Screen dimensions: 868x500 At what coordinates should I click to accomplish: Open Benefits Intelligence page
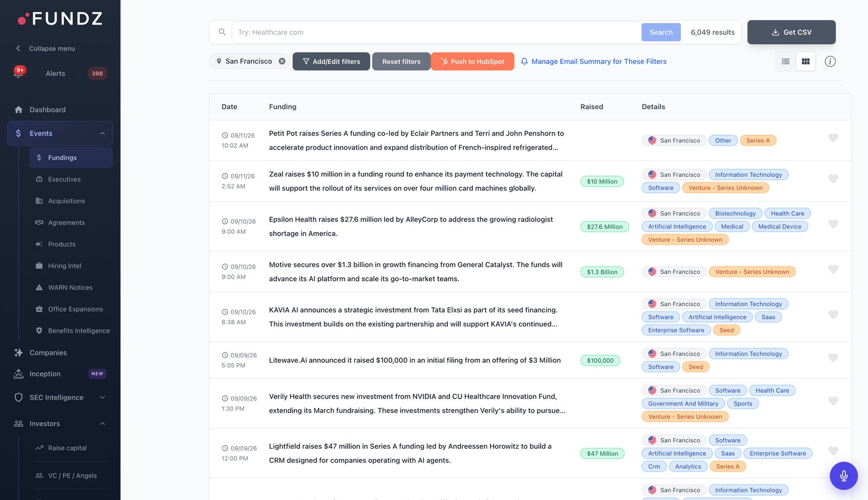tap(70, 331)
